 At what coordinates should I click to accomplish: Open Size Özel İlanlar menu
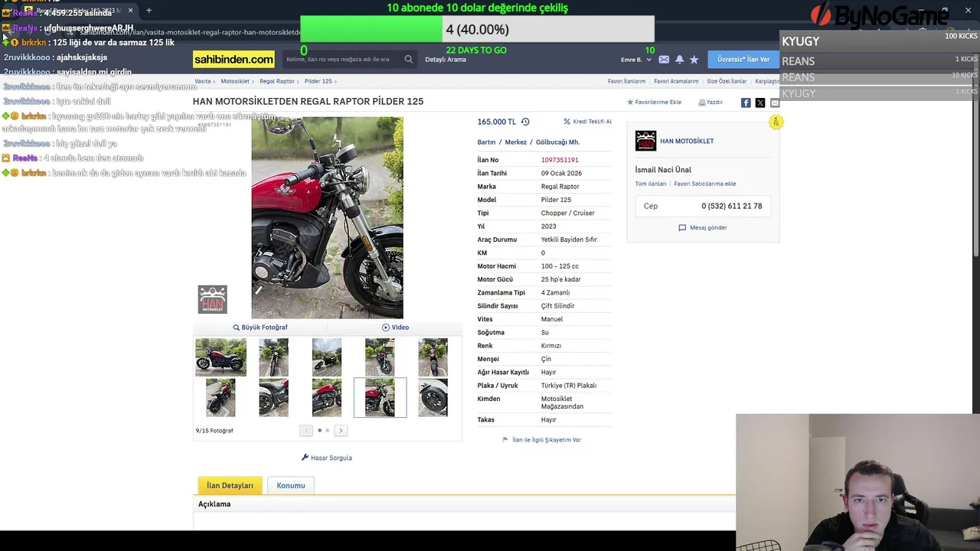coord(727,81)
